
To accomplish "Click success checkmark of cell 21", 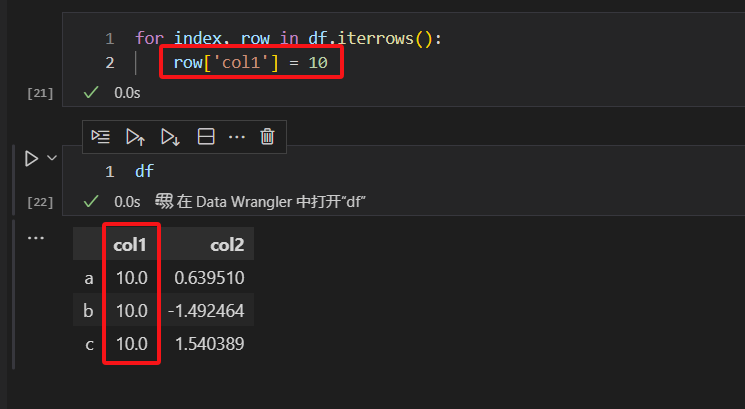I will [x=91, y=92].
